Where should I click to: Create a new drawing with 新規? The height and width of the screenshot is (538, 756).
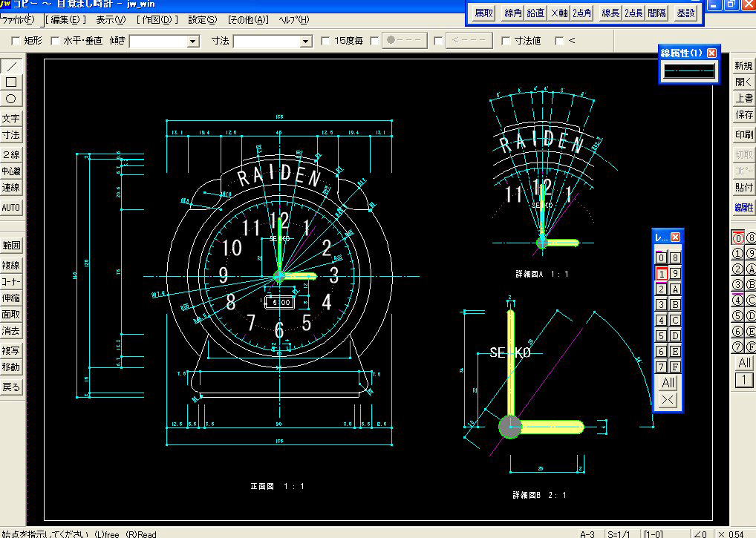[743, 66]
